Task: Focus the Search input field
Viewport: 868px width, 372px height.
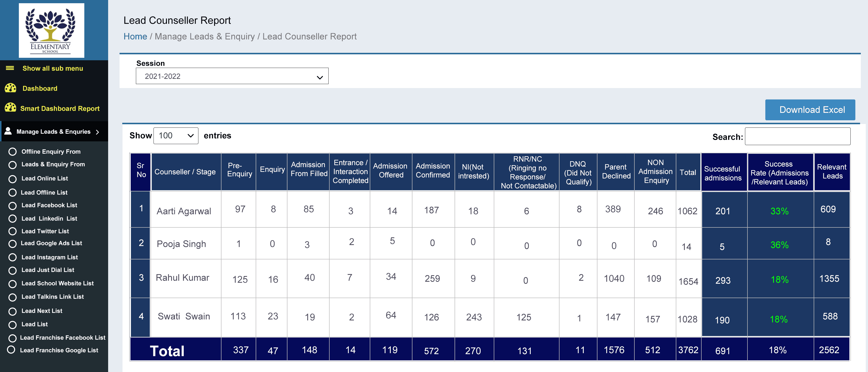Action: click(x=797, y=136)
